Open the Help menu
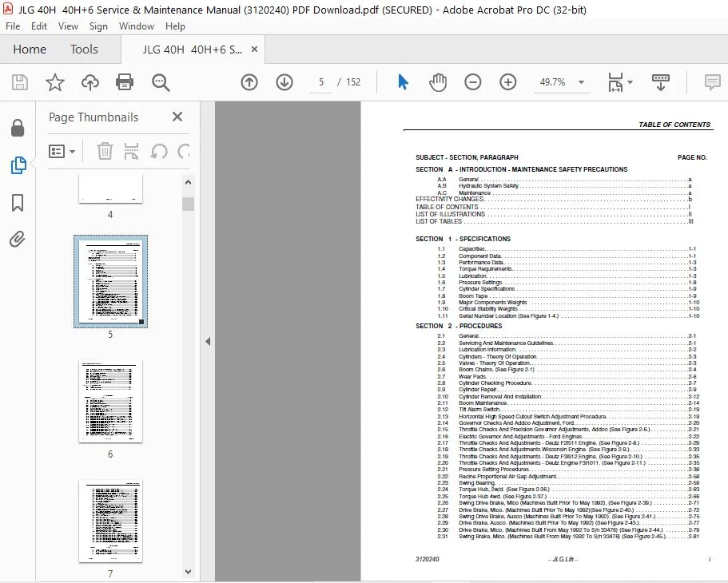Viewport: 728px width, 583px height. [175, 26]
